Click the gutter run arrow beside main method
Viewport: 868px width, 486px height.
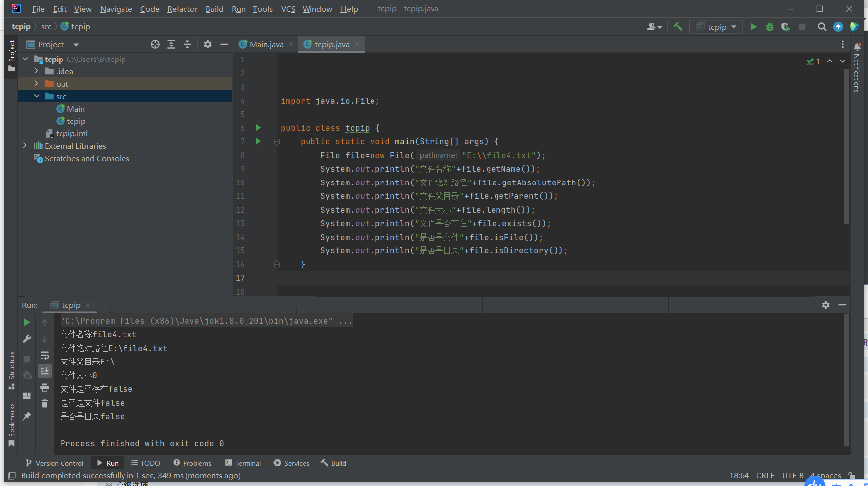(x=258, y=141)
